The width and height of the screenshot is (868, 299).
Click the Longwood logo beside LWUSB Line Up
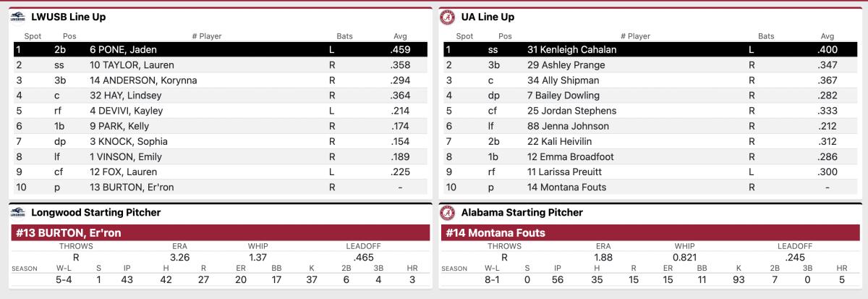pyautogui.click(x=17, y=17)
